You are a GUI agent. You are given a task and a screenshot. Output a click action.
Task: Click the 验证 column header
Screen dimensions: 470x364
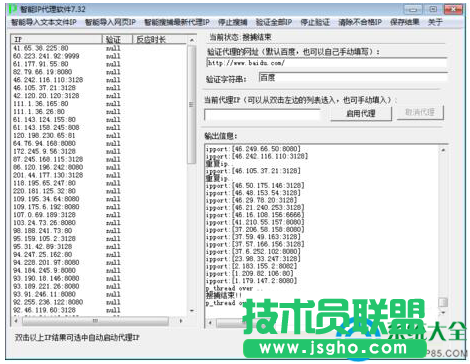pos(117,39)
